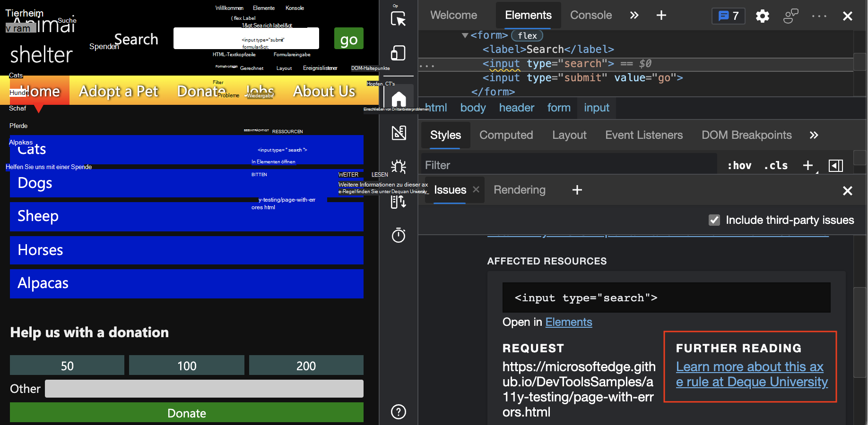This screenshot has height=425, width=868.
Task: Click the webpage search input box
Action: tap(246, 38)
